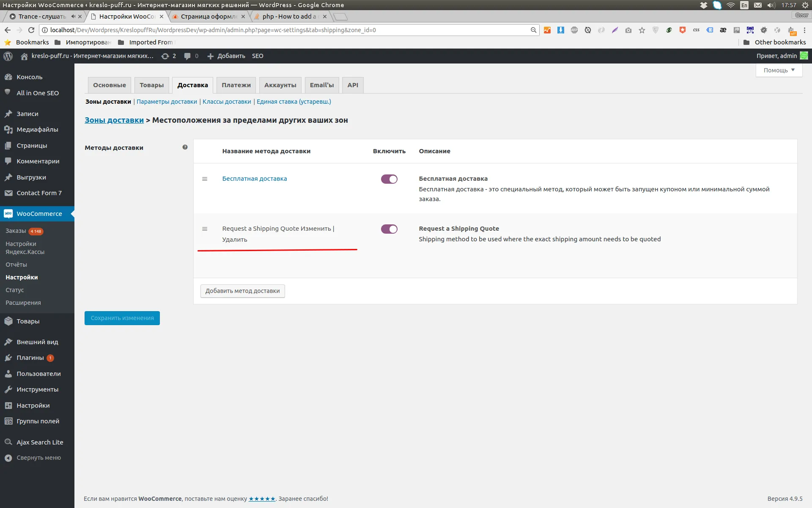The image size is (812, 508).
Task: Collapse the sidebar via Свернуть меню
Action: 38,458
